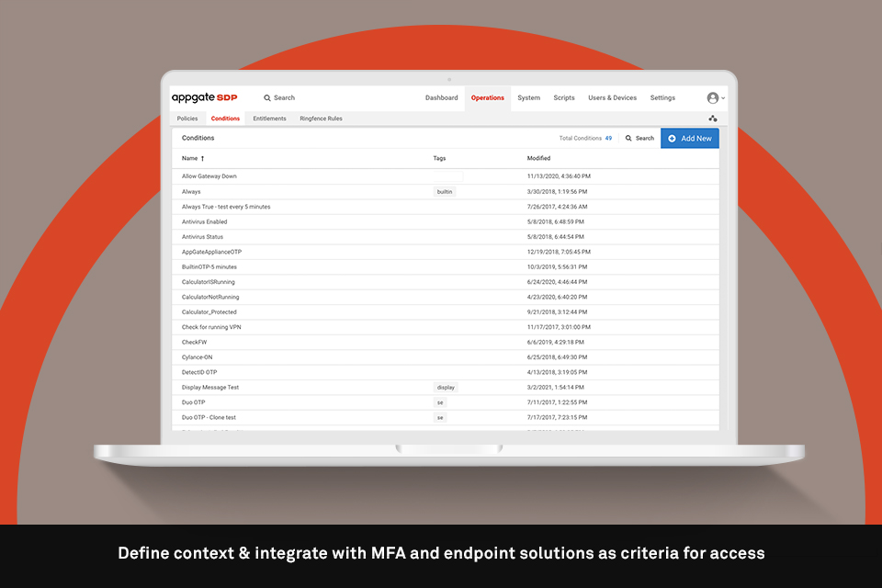Viewport: 882px width, 588px height.
Task: Open the System menu
Action: [528, 97]
